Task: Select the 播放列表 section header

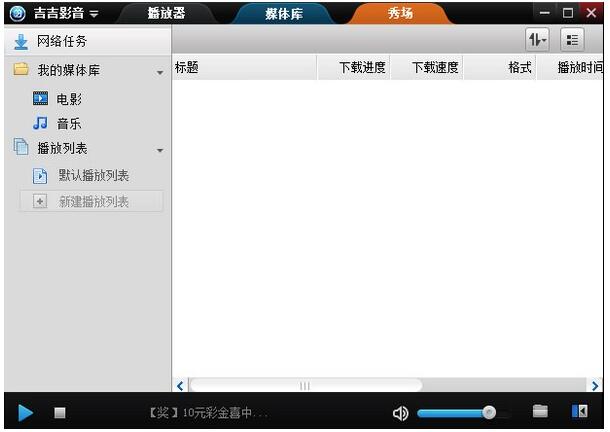Action: click(x=88, y=148)
